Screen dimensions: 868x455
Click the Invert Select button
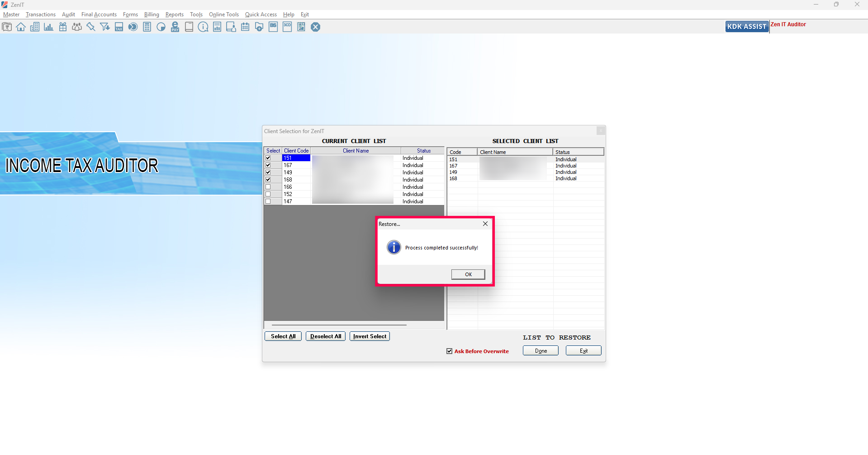(x=370, y=336)
